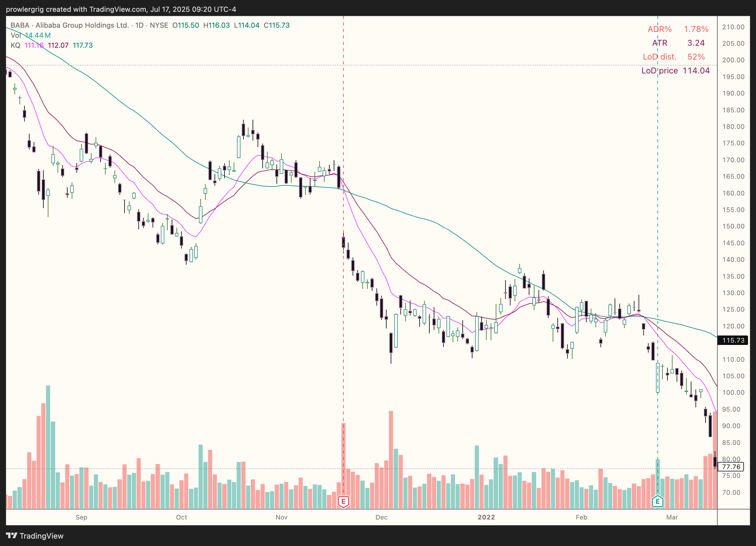The image size is (756, 546).
Task: Click the 2022 label on time axis
Action: (x=486, y=517)
